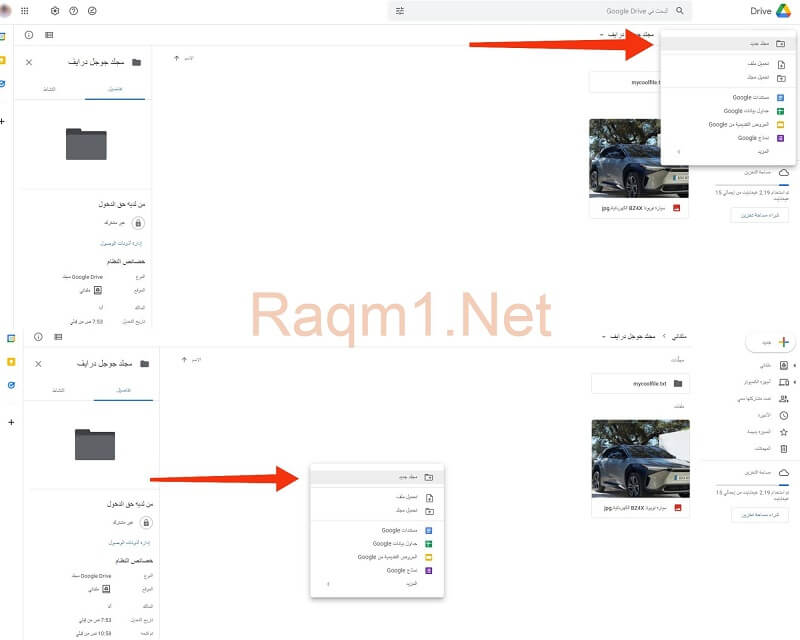800x640 pixels.
Task: Click the New (جديد) plus button
Action: point(770,342)
